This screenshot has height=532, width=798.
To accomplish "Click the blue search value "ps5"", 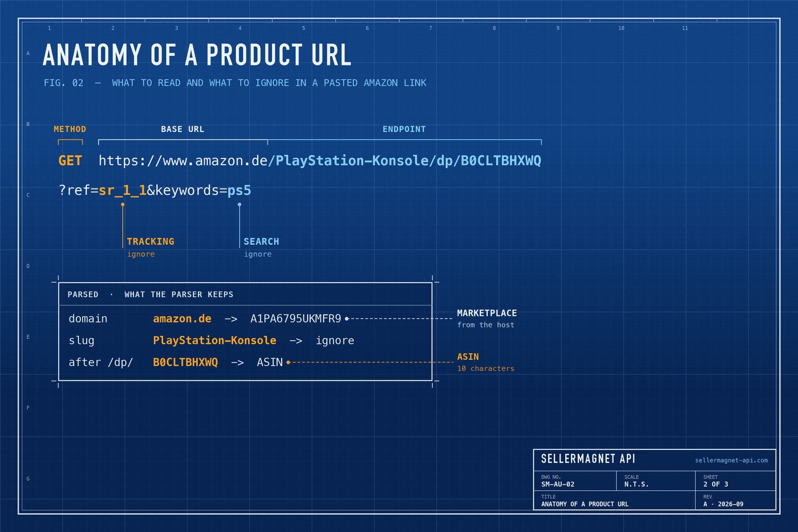I will (x=240, y=190).
